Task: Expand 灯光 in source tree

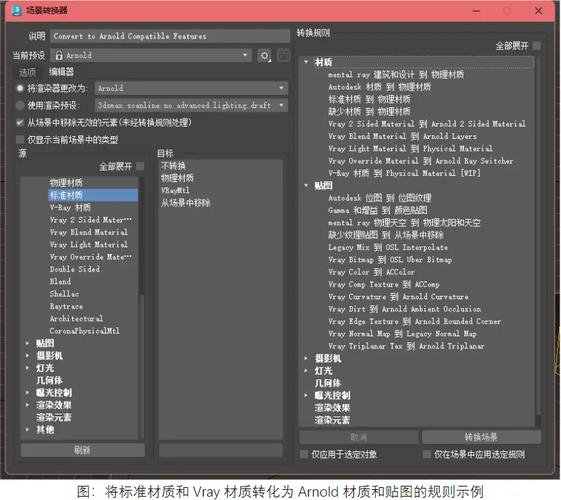Action: 28,368
